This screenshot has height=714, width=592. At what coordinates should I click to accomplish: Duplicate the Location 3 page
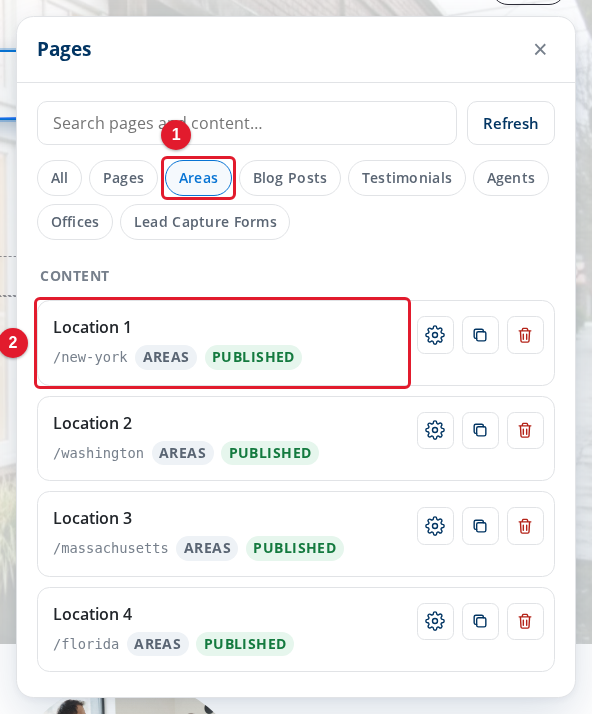[480, 526]
